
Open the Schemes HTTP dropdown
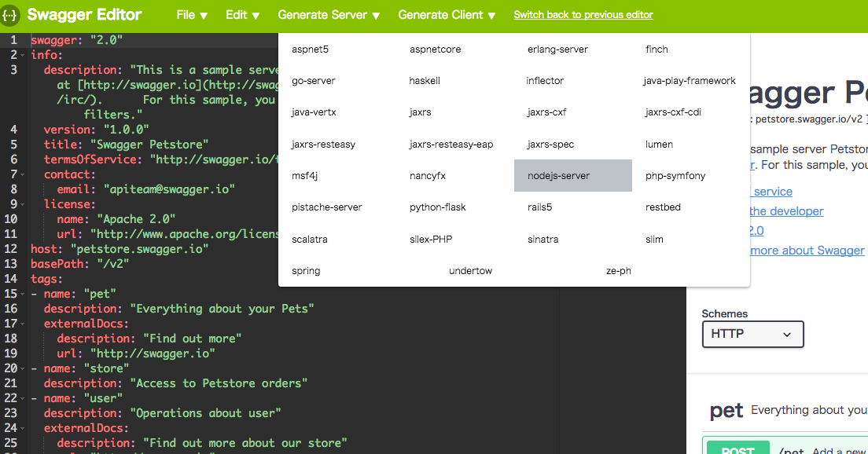coord(753,334)
